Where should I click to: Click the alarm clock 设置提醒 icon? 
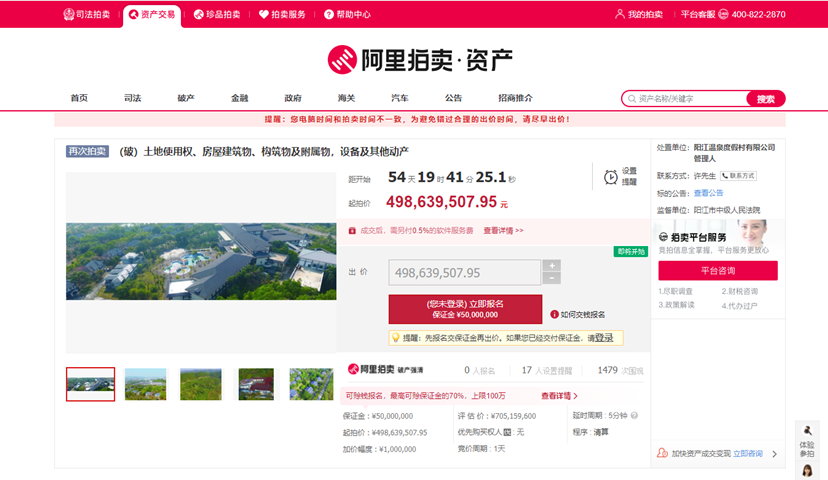tap(611, 177)
